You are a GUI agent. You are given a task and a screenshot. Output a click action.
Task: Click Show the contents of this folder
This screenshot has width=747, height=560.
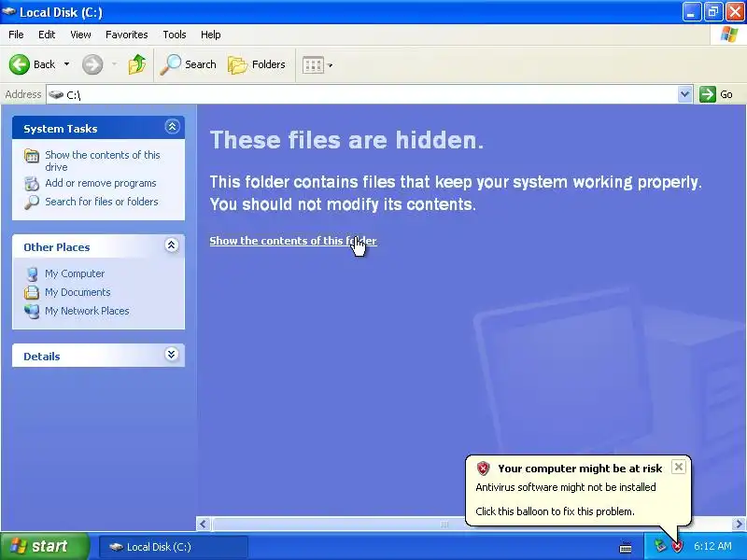(293, 241)
